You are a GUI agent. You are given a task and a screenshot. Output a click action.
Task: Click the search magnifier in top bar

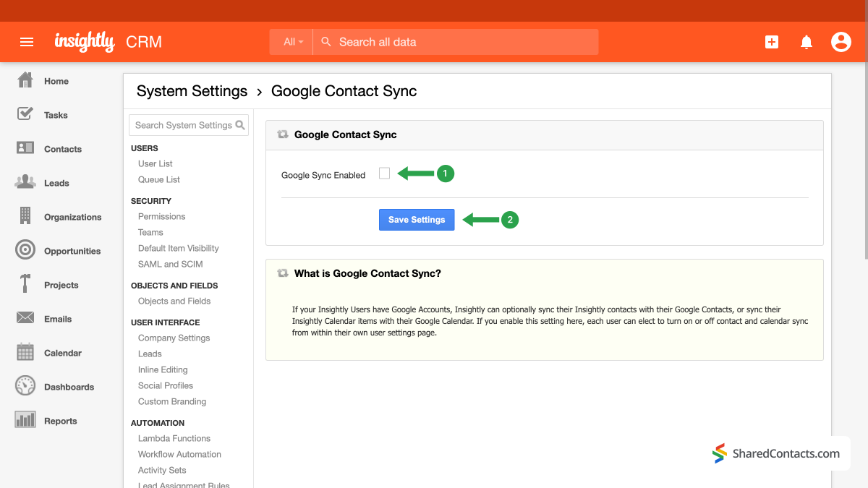click(x=326, y=42)
